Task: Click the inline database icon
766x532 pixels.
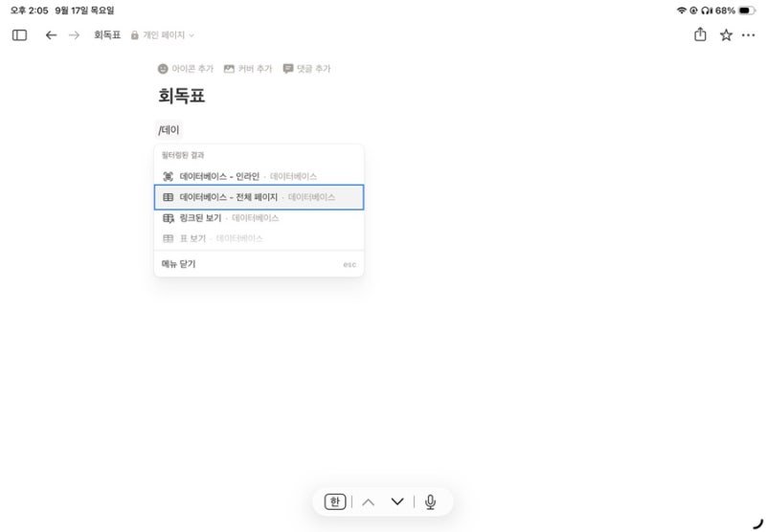Action: click(169, 177)
